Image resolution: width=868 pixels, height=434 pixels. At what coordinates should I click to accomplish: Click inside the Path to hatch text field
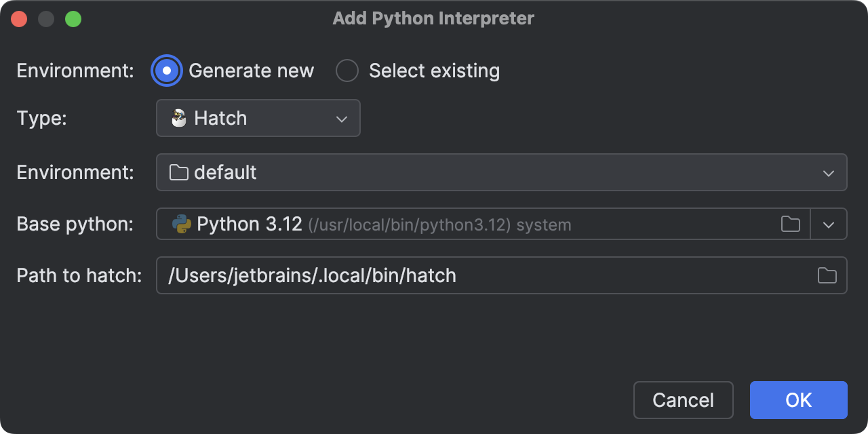pyautogui.click(x=475, y=275)
